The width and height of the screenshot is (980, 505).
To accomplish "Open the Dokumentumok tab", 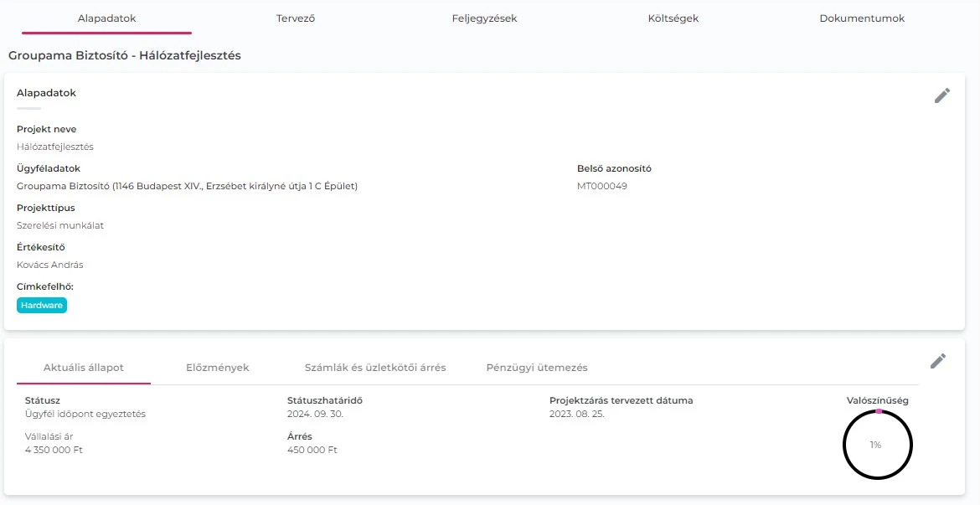I will pos(862,17).
